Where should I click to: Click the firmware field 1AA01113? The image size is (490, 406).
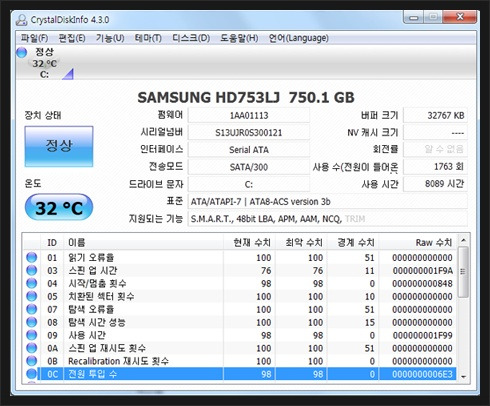point(249,115)
